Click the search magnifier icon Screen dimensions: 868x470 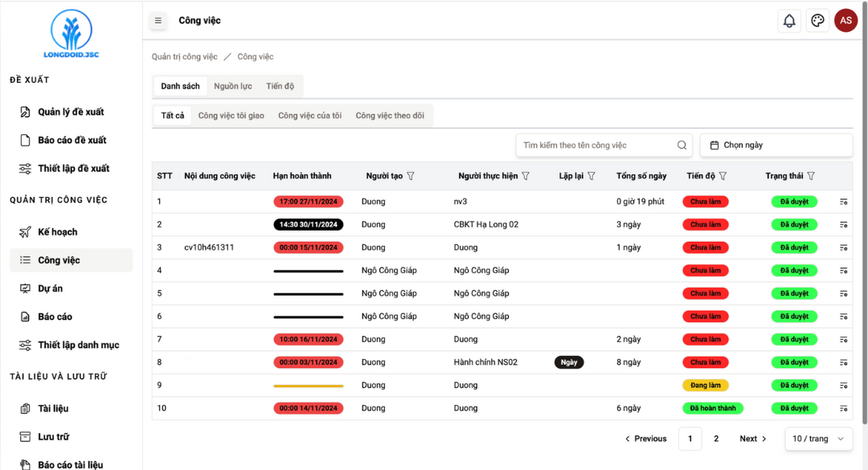(x=682, y=145)
